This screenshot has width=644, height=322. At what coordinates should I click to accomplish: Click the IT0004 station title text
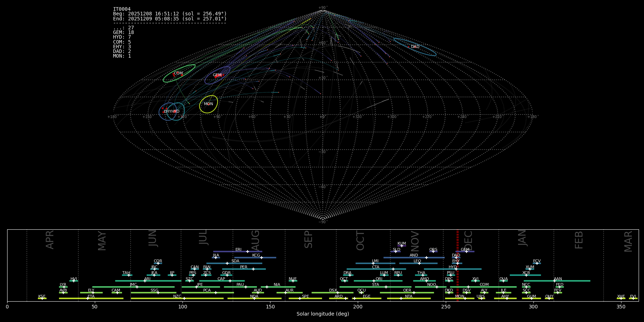122,9
